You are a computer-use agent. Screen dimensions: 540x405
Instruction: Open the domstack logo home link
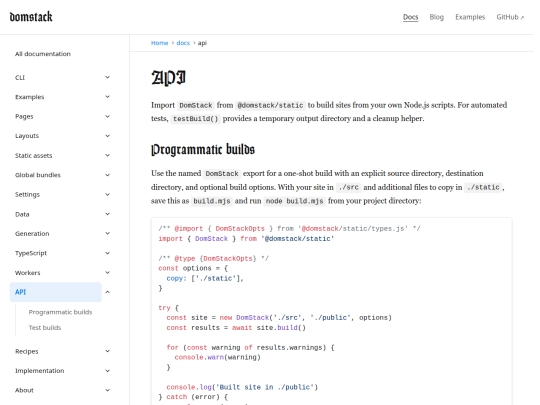[31, 17]
